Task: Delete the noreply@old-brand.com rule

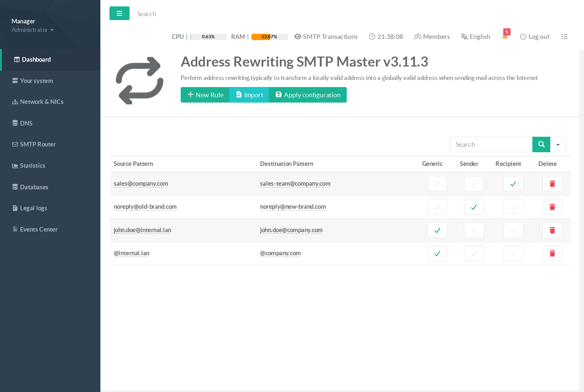Action: click(552, 207)
